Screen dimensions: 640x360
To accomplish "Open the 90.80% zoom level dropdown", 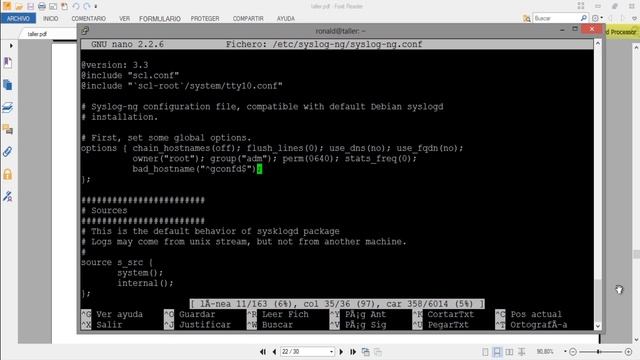I will coord(565,351).
